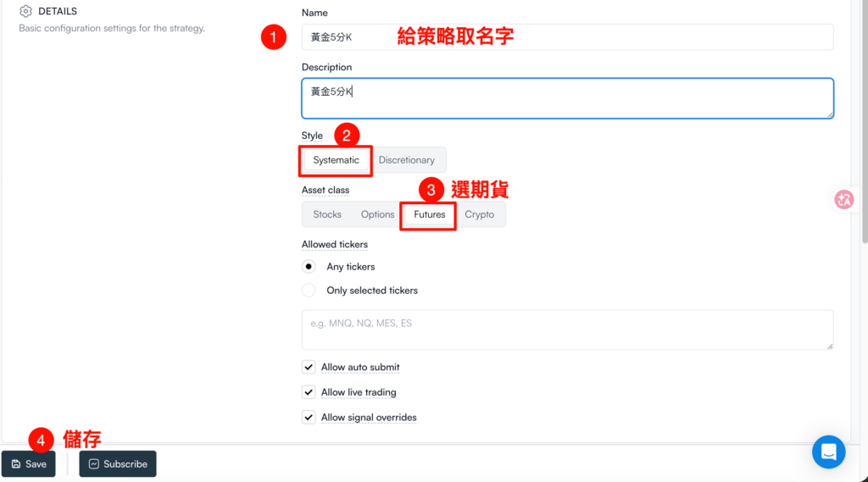Focus the Description text area
The height and width of the screenshot is (482, 868).
(x=567, y=98)
